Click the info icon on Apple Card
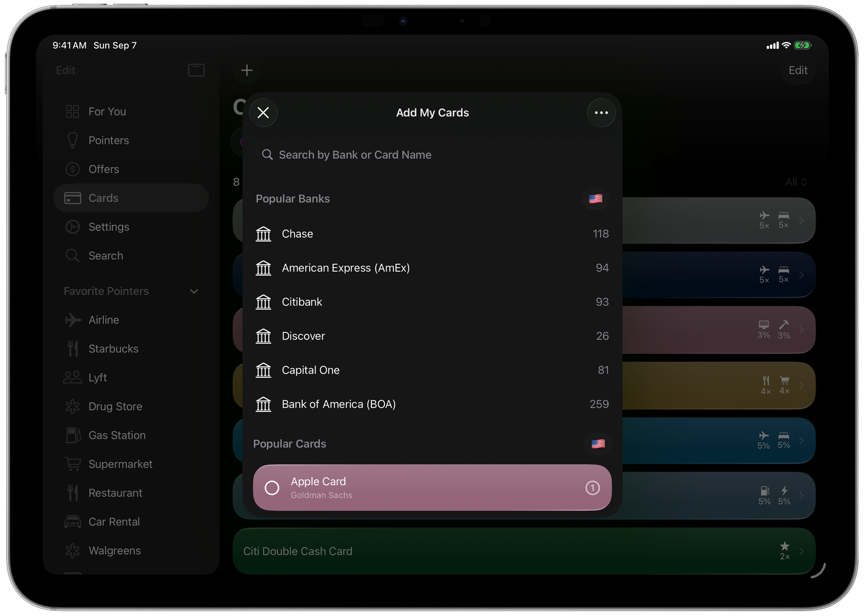Viewport: 865px width, 616px height. 592,488
